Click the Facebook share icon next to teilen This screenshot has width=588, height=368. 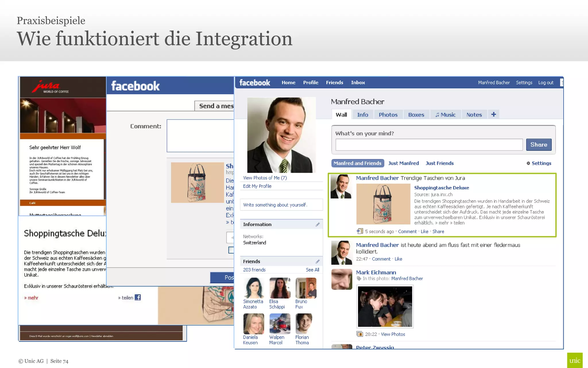tap(138, 297)
